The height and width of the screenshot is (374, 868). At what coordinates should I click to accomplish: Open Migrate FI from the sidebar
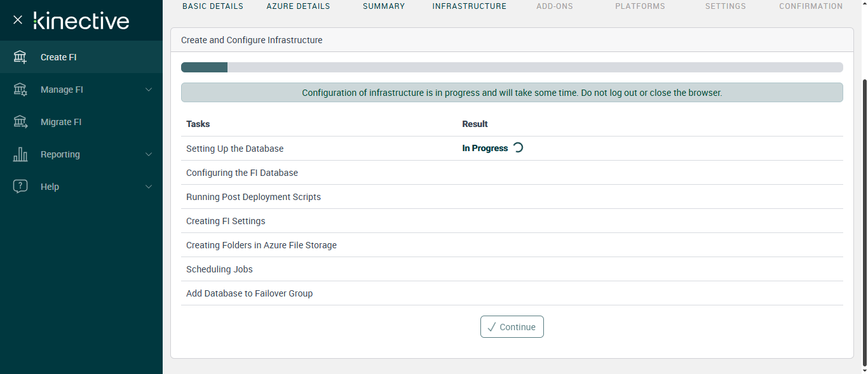[x=61, y=122]
